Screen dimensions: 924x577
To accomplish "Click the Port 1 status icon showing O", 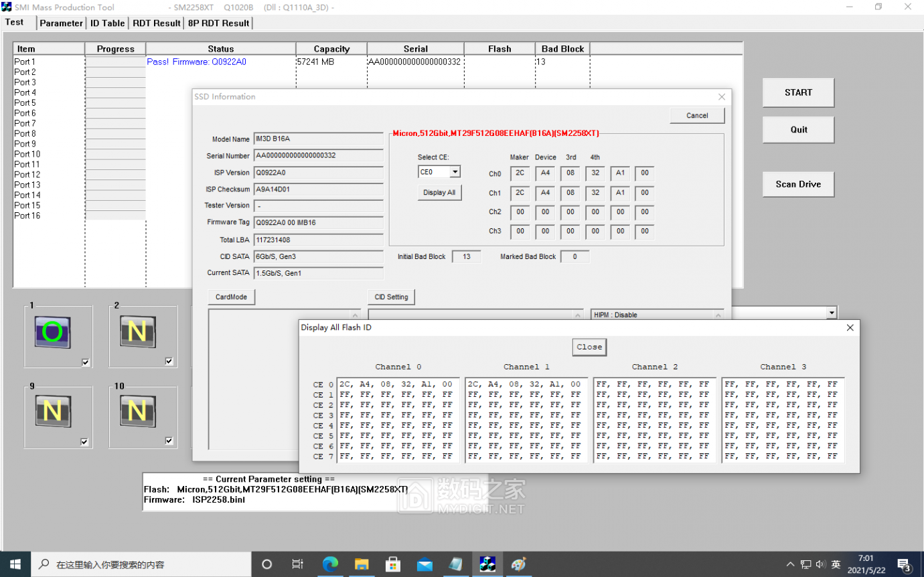I will click(x=54, y=332).
